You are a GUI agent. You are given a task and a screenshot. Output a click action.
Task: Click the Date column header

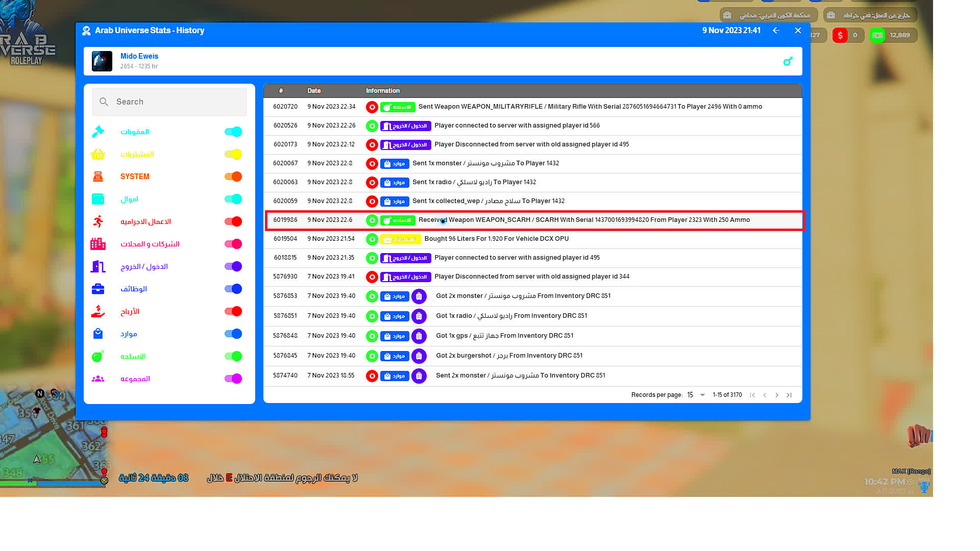pyautogui.click(x=314, y=91)
